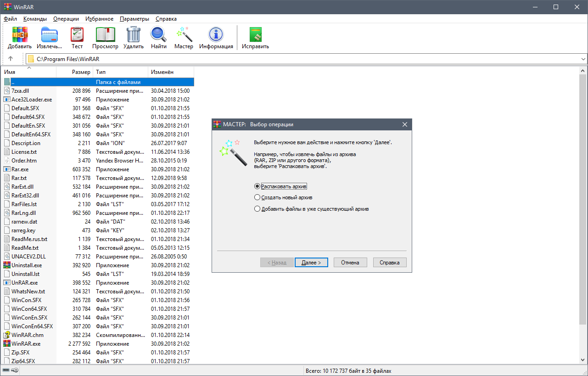Click the UNACEV2.DLL file icon
Image resolution: width=588 pixels, height=376 pixels.
[7, 256]
